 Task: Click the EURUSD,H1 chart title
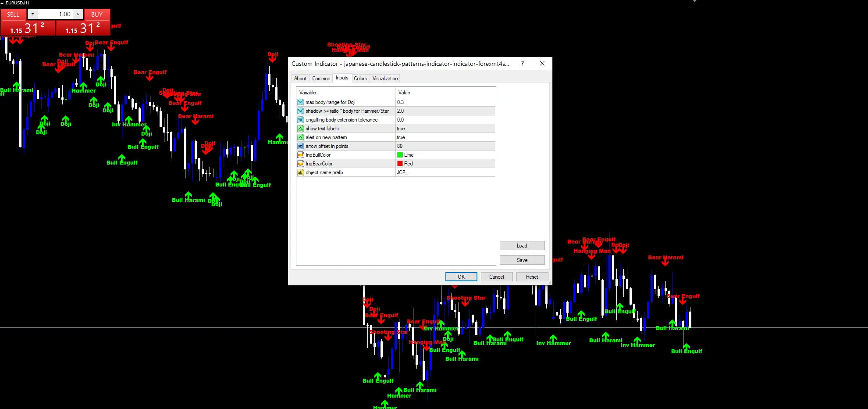point(18,3)
